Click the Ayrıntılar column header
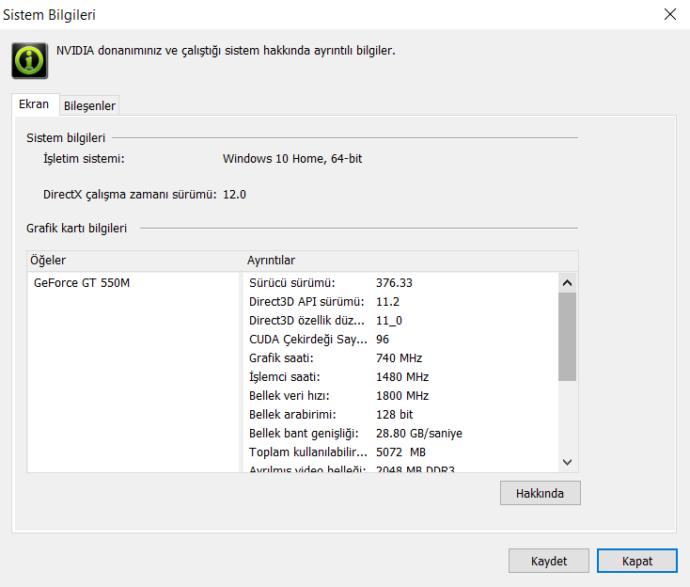Image resolution: width=690 pixels, height=587 pixels. tap(410, 260)
